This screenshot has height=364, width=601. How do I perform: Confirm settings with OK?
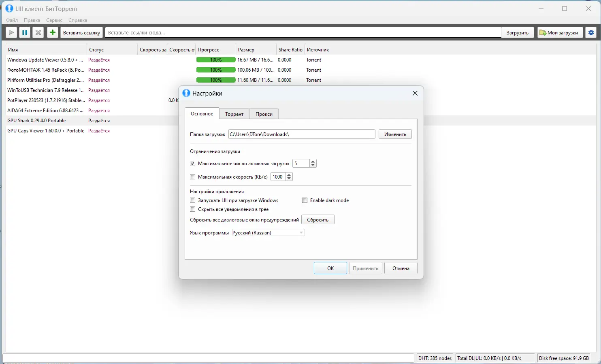pos(330,268)
